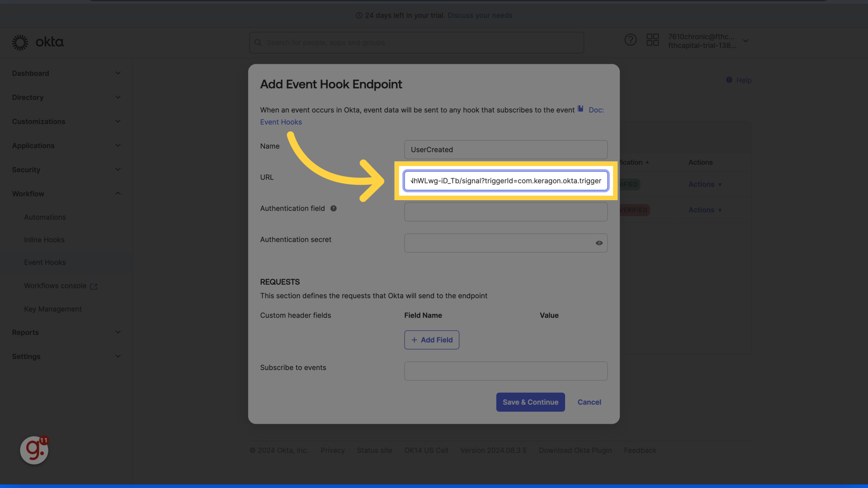Click inside the URL input field
This screenshot has height=488, width=868.
click(x=505, y=181)
